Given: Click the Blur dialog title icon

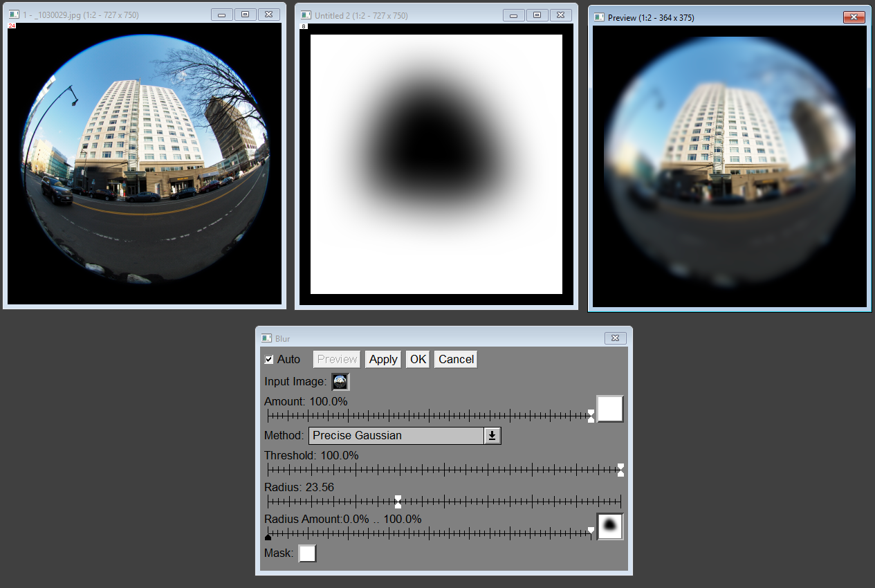Looking at the screenshot, I should (267, 338).
